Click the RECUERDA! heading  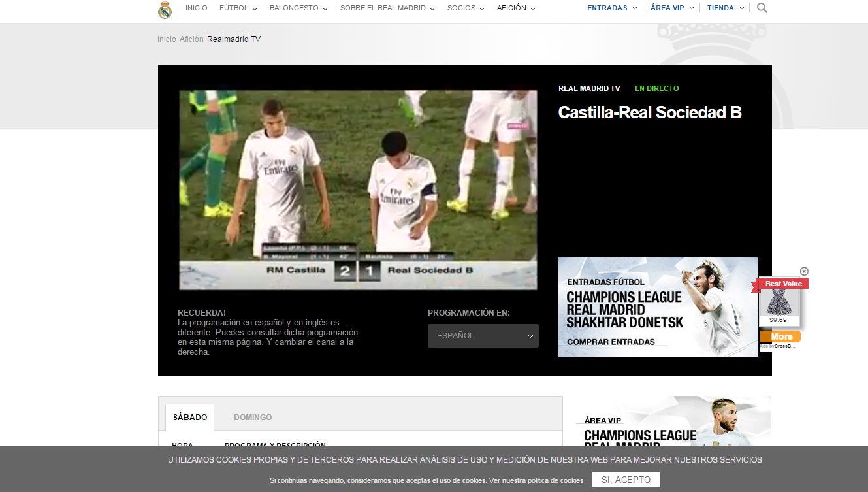click(x=202, y=313)
